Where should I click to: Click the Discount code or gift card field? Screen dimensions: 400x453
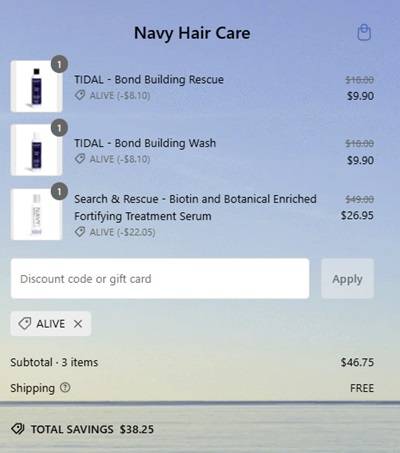pyautogui.click(x=160, y=279)
